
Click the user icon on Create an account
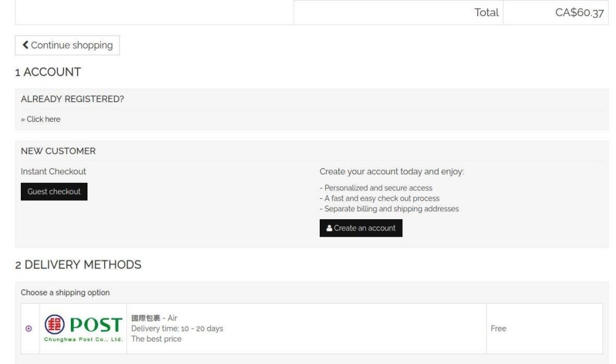tap(330, 228)
